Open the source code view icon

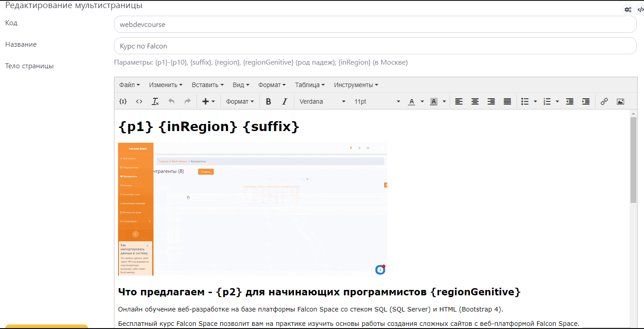139,101
